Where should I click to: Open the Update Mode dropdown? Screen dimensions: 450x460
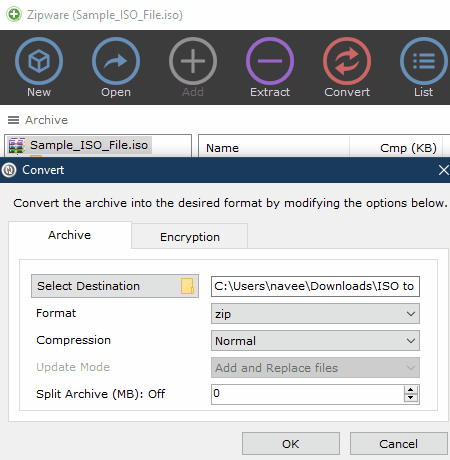tap(315, 368)
